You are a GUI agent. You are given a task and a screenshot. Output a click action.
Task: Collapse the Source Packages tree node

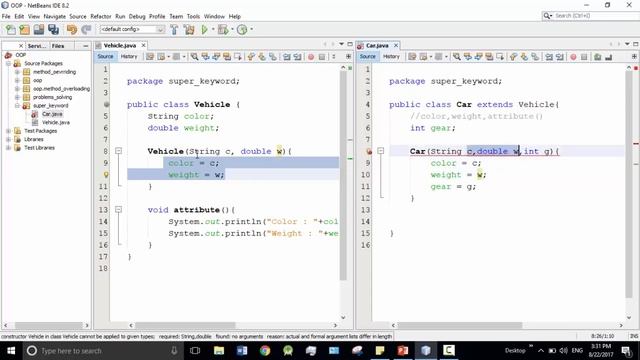pos(9,64)
